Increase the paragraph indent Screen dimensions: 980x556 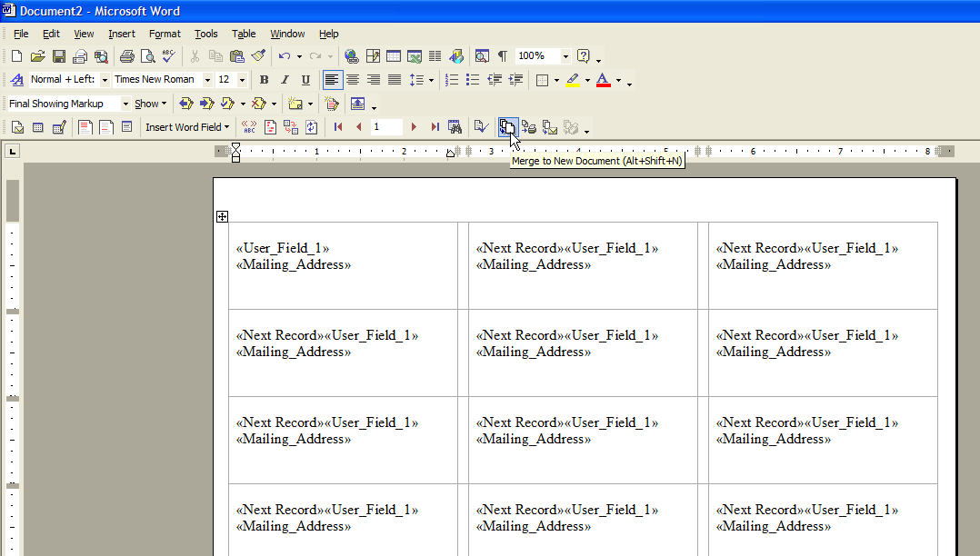pyautogui.click(x=515, y=80)
